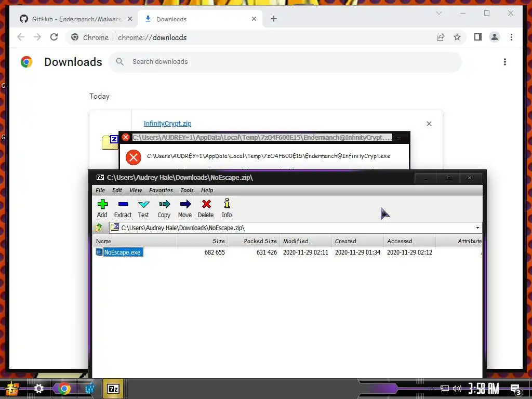Open Settings gear from the taskbar
The image size is (532, 399).
pyautogui.click(x=38, y=389)
